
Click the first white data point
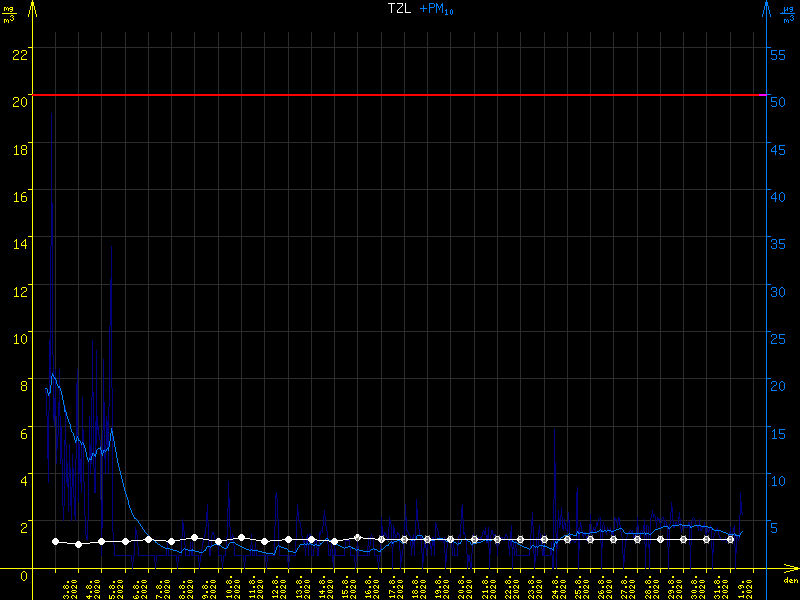tap(55, 542)
